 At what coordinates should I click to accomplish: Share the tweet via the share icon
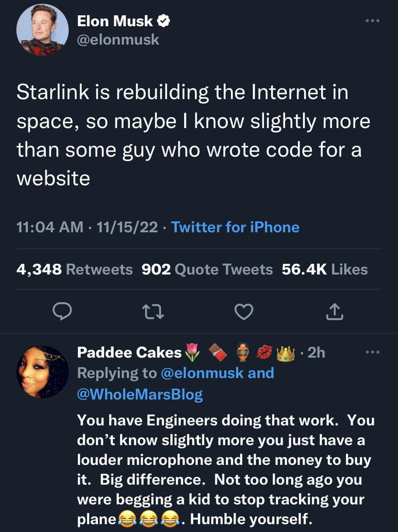coord(335,311)
